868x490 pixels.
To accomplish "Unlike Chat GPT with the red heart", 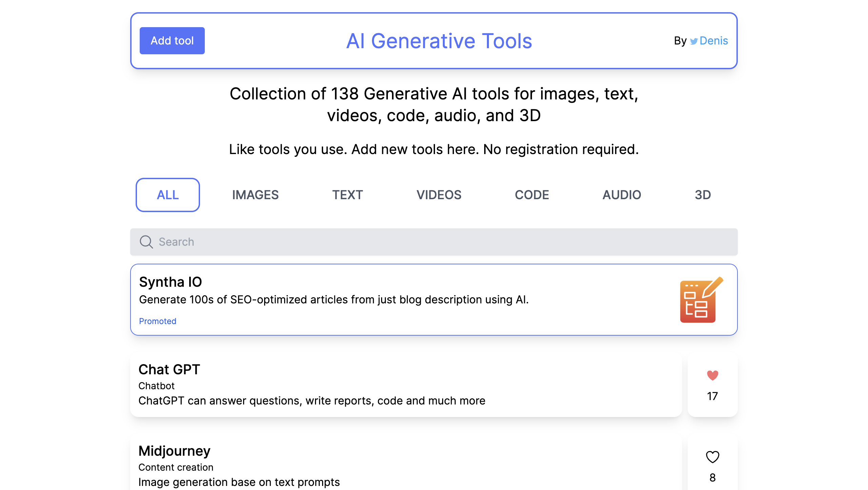I will (712, 375).
